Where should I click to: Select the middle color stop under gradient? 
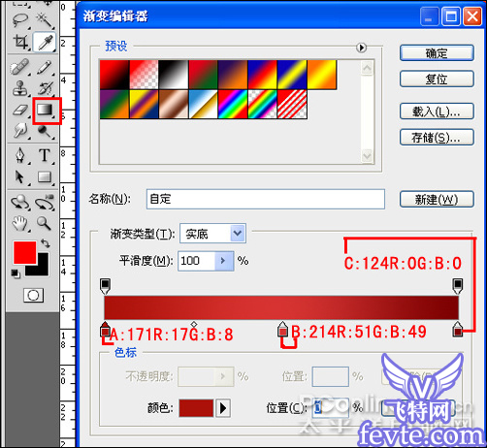(x=283, y=329)
